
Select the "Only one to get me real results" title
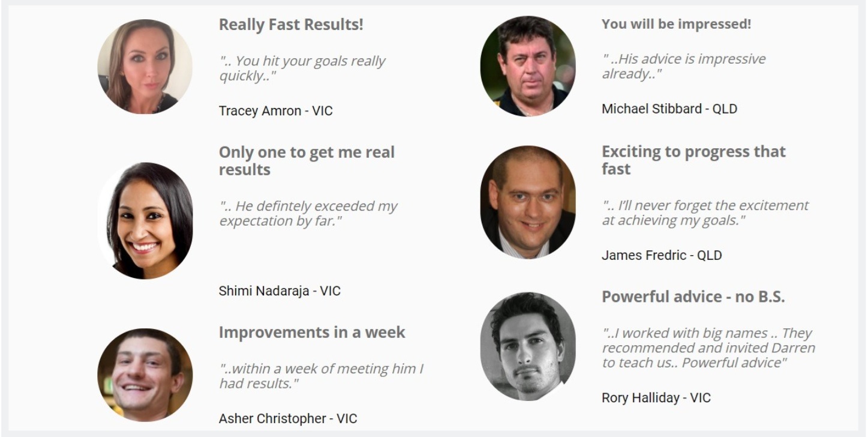(307, 161)
